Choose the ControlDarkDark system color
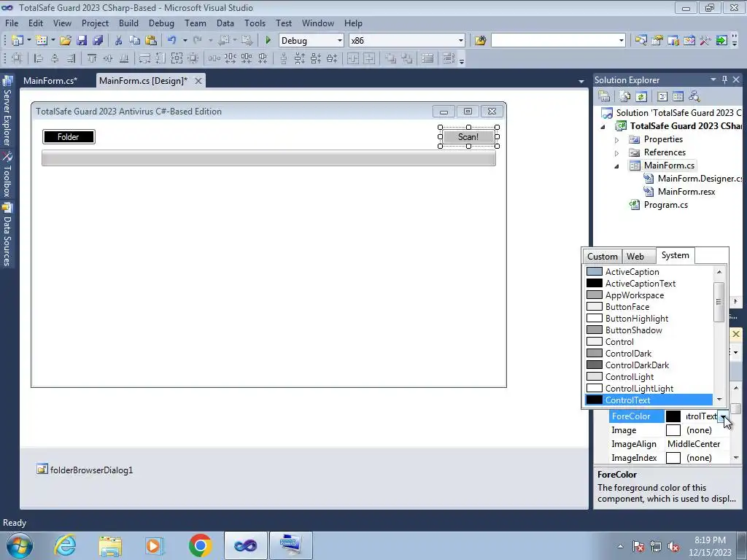 (x=649, y=365)
